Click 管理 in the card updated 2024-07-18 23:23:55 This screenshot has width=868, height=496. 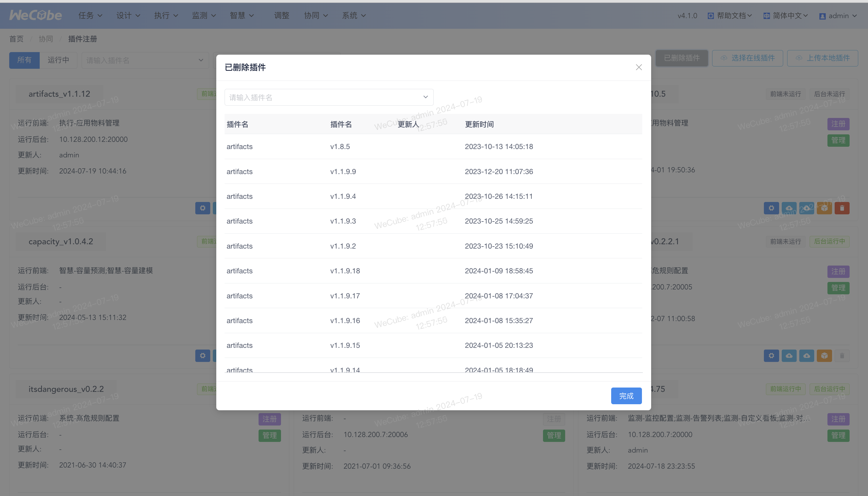[838, 435]
